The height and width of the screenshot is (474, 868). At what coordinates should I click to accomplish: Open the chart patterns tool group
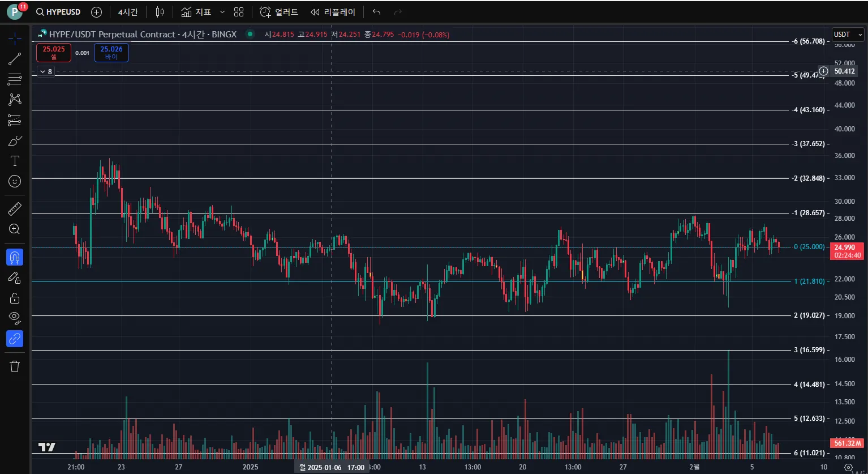[x=15, y=100]
